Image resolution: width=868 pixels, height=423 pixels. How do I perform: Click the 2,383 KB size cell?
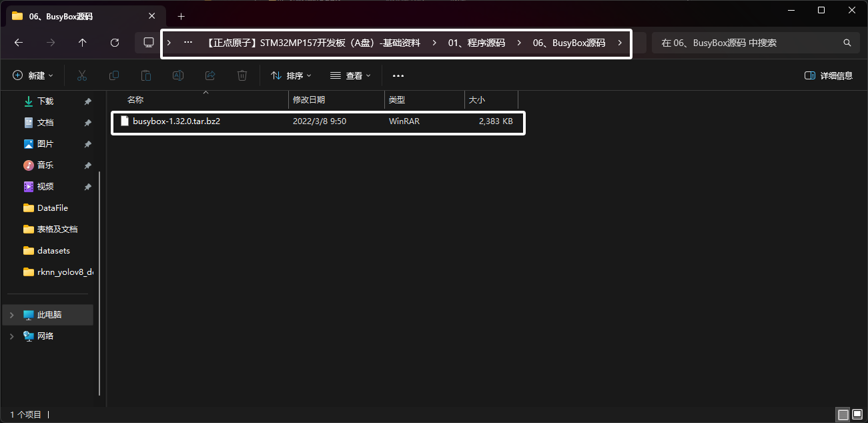click(496, 121)
